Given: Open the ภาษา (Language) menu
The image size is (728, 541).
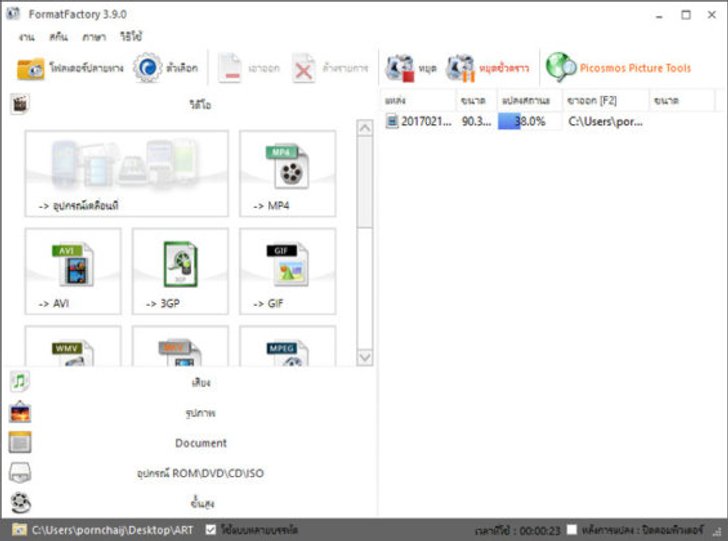Looking at the screenshot, I should (94, 37).
